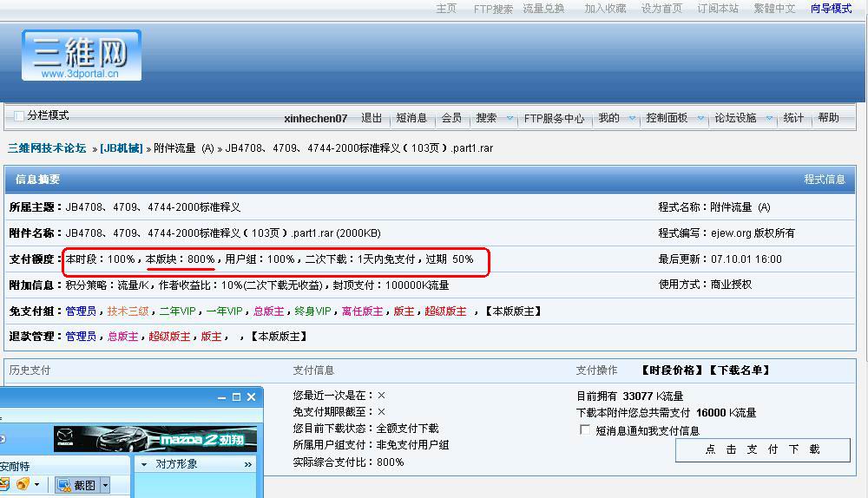Image resolution: width=868 pixels, height=498 pixels.
Task: Open 统计 menu item
Action: [x=793, y=118]
